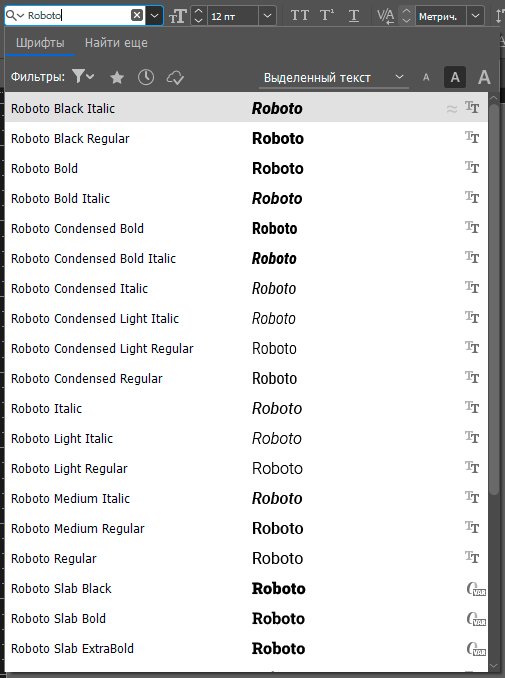Select Roboto Condensed Bold font

point(246,228)
